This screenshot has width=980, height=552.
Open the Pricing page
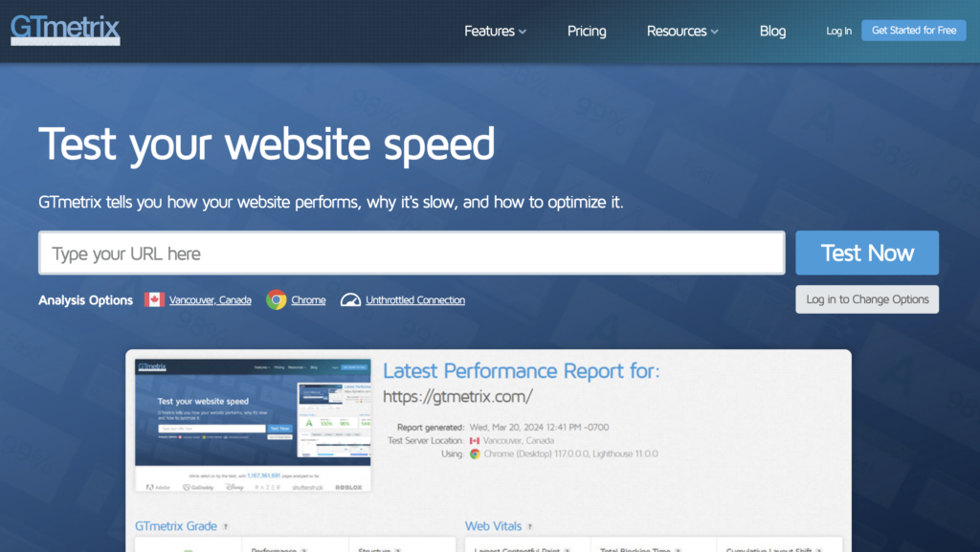[x=587, y=31]
